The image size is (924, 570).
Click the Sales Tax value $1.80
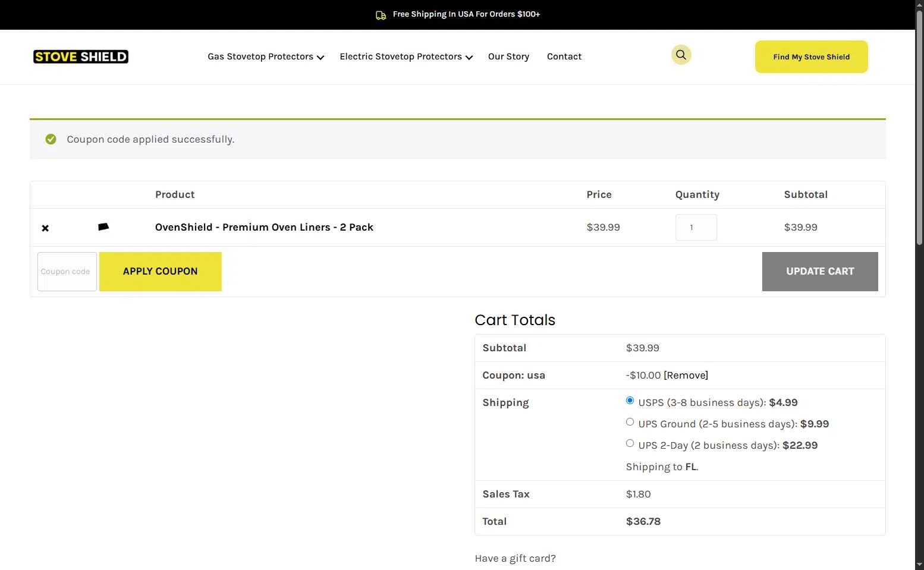coord(638,494)
